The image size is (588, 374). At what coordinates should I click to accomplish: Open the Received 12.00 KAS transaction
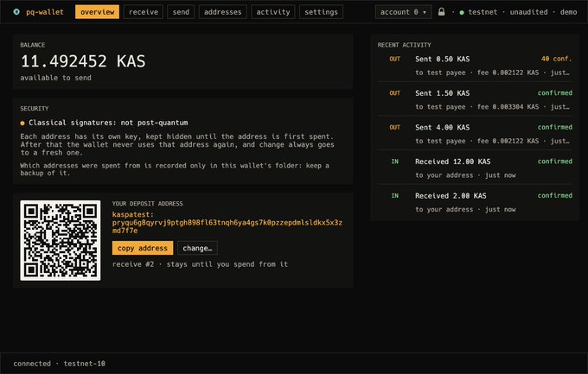[x=475, y=168]
